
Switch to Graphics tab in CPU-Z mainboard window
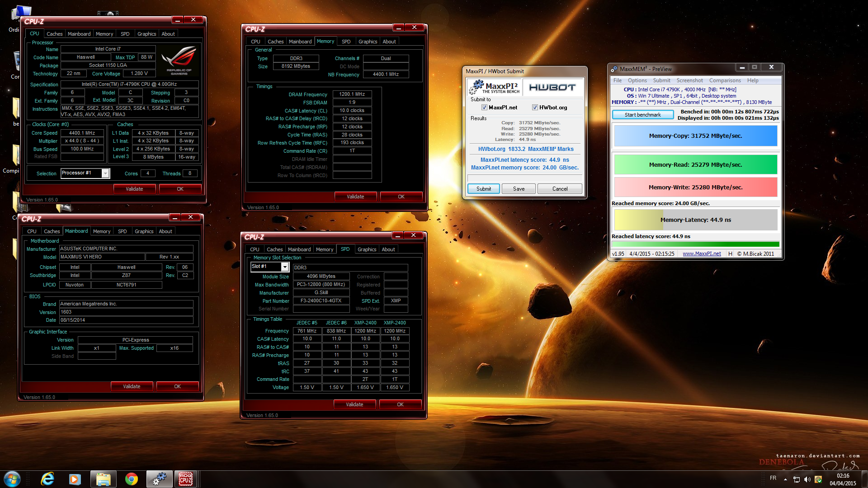(144, 231)
